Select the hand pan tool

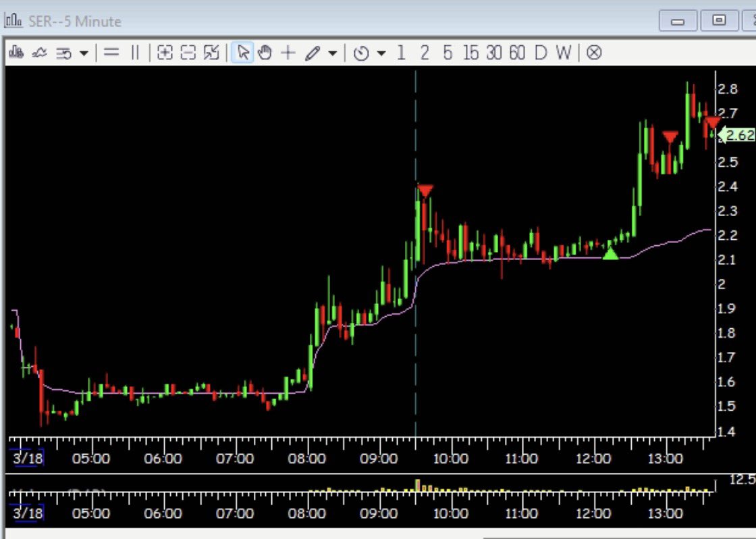point(265,52)
